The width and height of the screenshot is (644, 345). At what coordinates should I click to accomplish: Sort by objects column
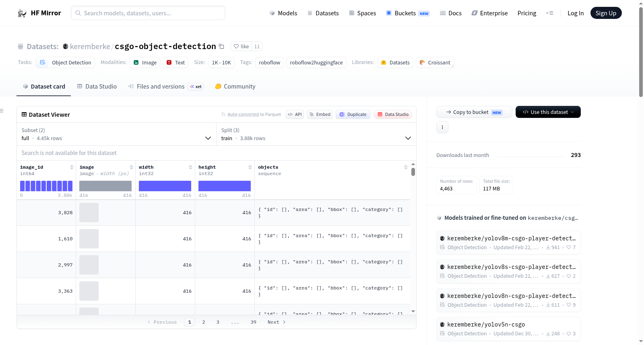coord(406,167)
